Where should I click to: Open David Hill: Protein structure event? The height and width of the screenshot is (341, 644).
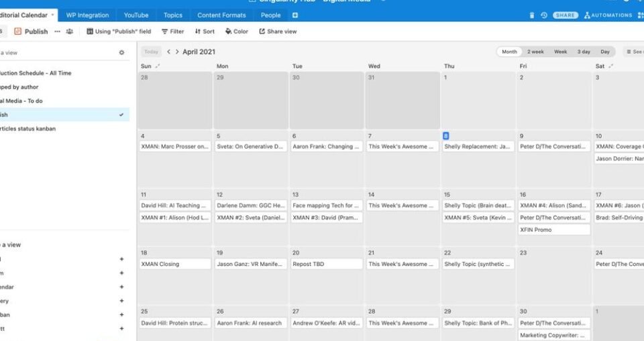click(x=175, y=324)
